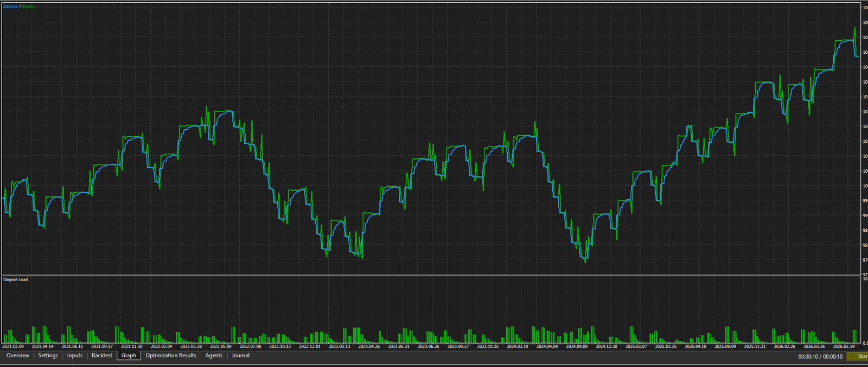Viewport: 868px width, 367px height.
Task: Select the Graph tab
Action: pos(129,356)
